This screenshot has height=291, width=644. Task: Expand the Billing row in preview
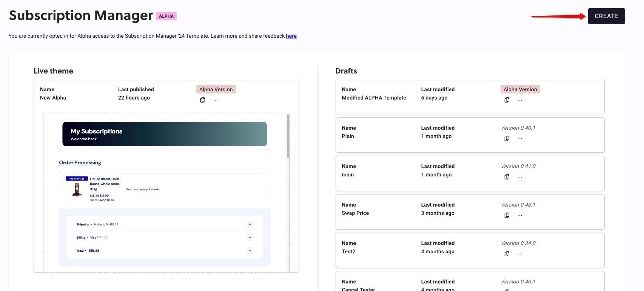[250, 237]
